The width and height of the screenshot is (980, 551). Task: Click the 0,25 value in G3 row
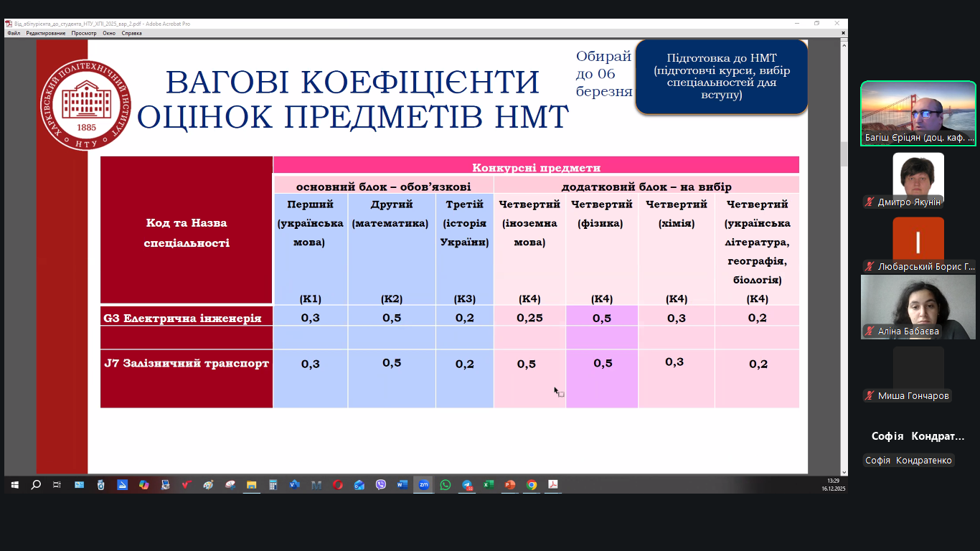[x=529, y=318]
